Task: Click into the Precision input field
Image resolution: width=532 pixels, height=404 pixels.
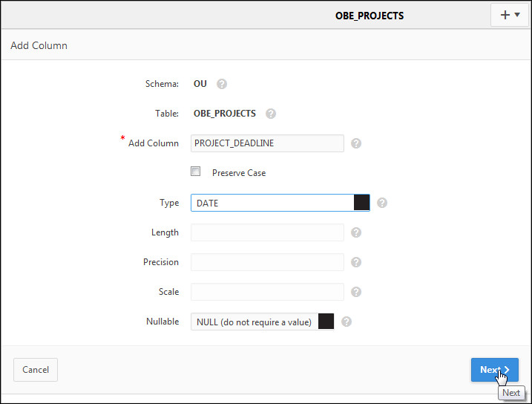Action: click(267, 262)
